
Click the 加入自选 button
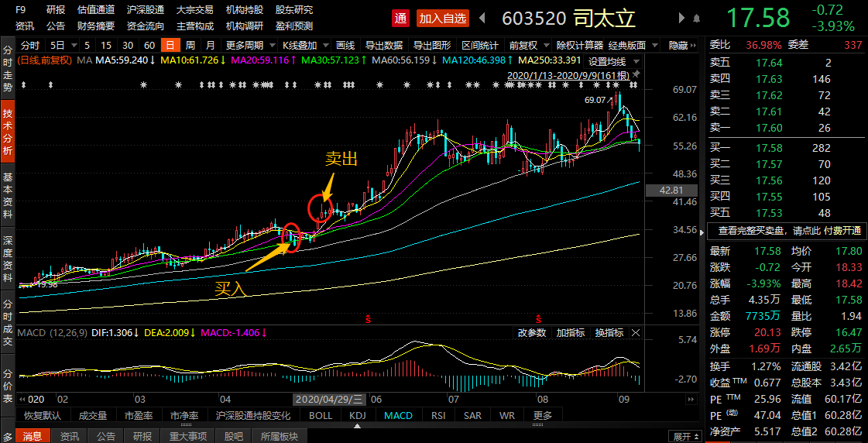coord(443,18)
